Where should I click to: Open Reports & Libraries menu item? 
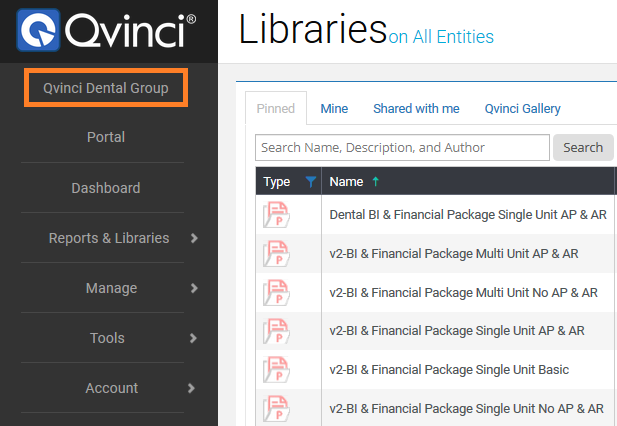(109, 238)
